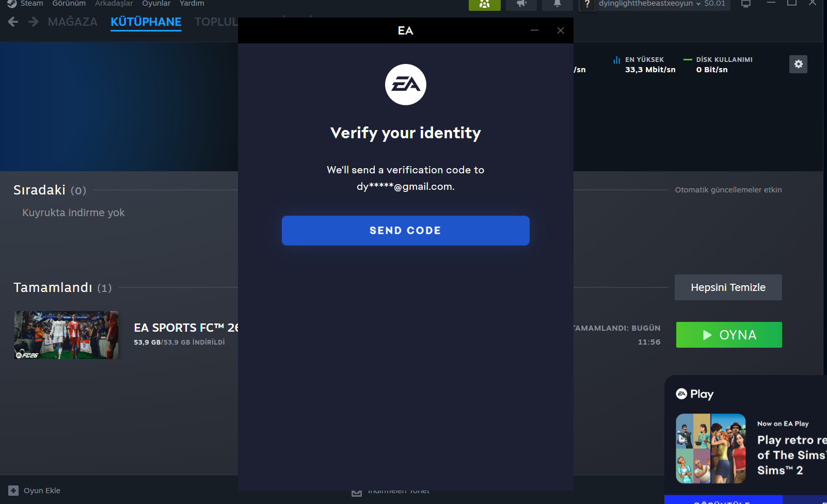
Task: Click the 'Kuyrukta indirme yok' message
Action: coord(73,213)
